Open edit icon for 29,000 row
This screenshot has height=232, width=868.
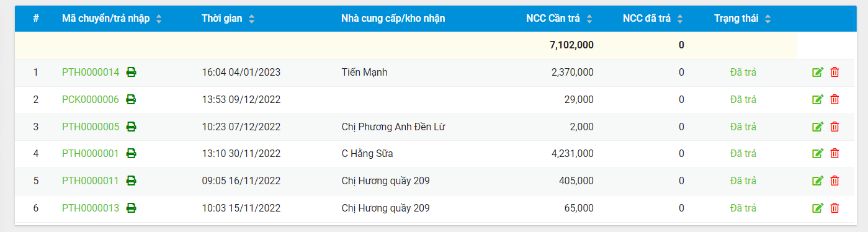[x=818, y=100]
